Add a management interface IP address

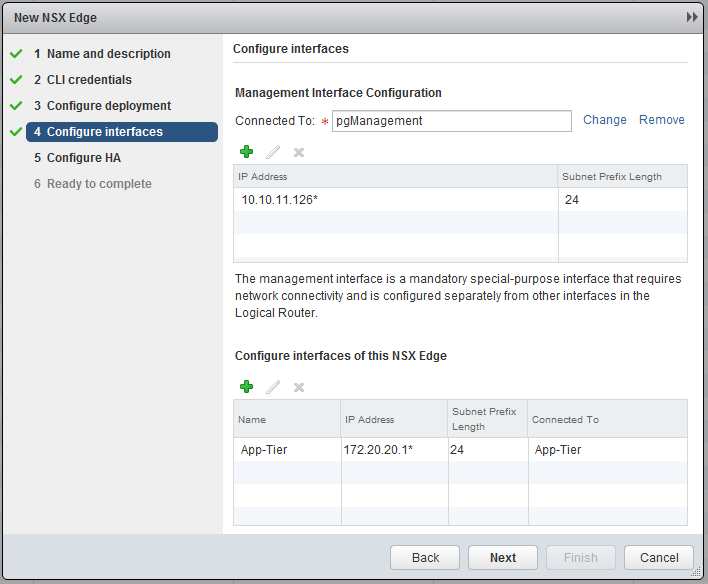coord(246,152)
